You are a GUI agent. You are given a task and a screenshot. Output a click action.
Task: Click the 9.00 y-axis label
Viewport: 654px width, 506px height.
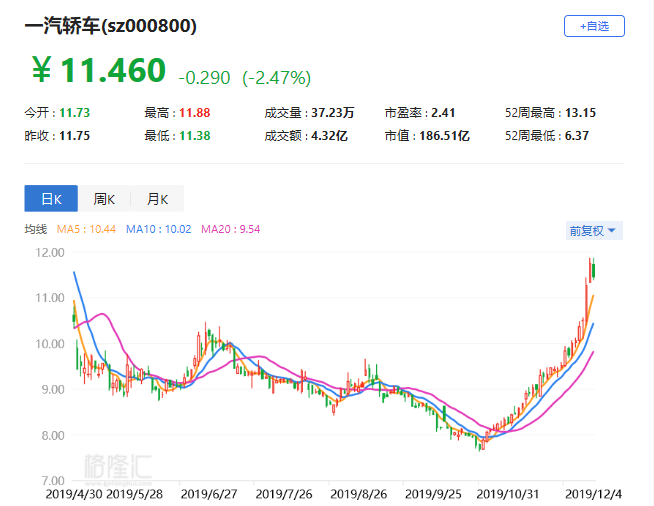[x=53, y=390]
